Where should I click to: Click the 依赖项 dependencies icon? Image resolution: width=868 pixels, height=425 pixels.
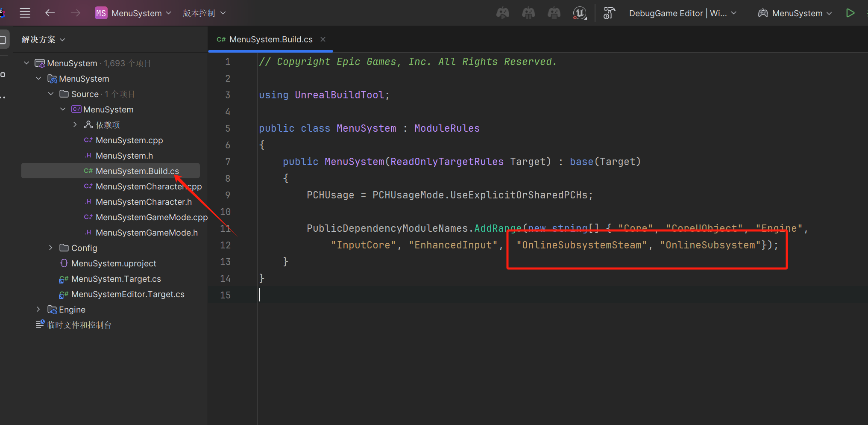click(x=88, y=124)
